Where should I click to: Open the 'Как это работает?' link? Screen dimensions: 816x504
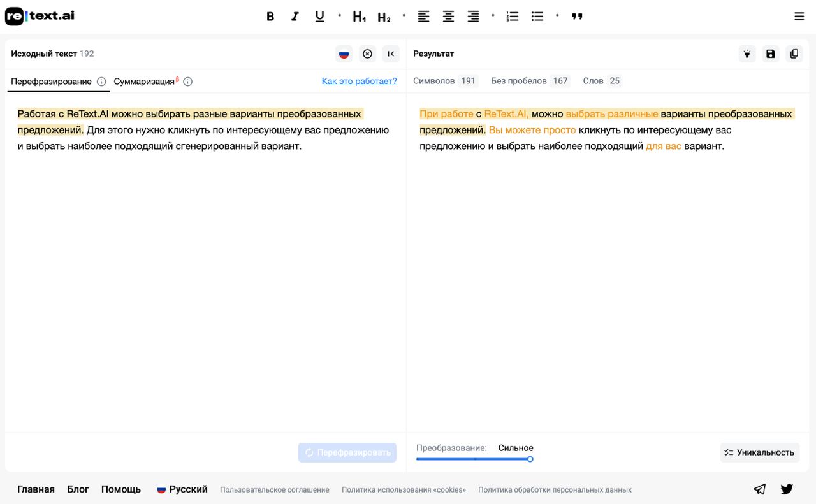pos(359,81)
